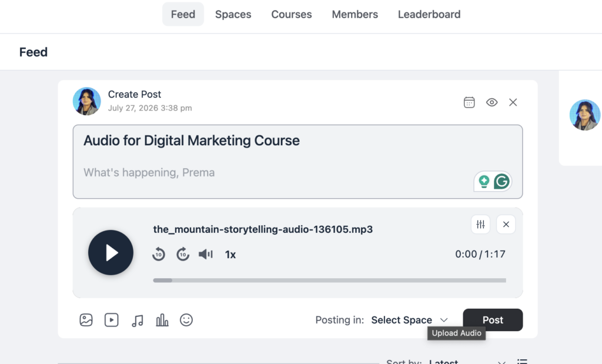602x364 pixels.
Task: Open audio settings sliders icon
Action: coord(481,224)
